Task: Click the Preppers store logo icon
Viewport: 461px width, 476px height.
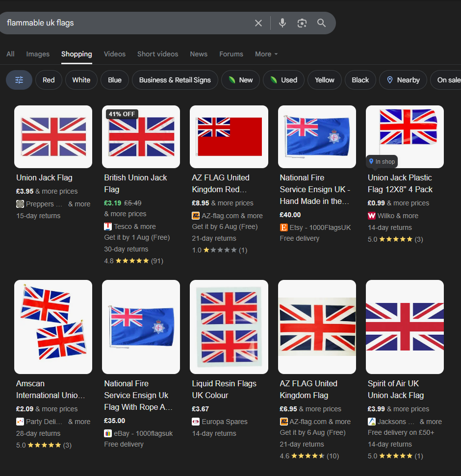Action: click(x=20, y=204)
